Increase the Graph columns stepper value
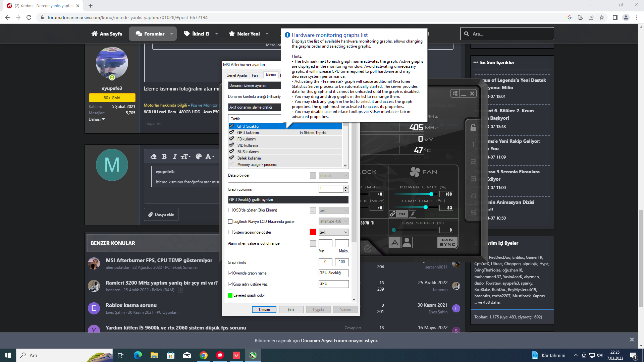 [x=345, y=187]
